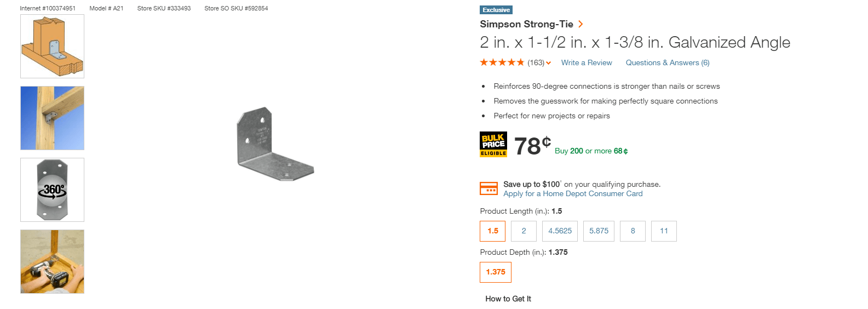Open the Simpson Strong-Tie brand chevron
The height and width of the screenshot is (309, 868).
point(580,24)
